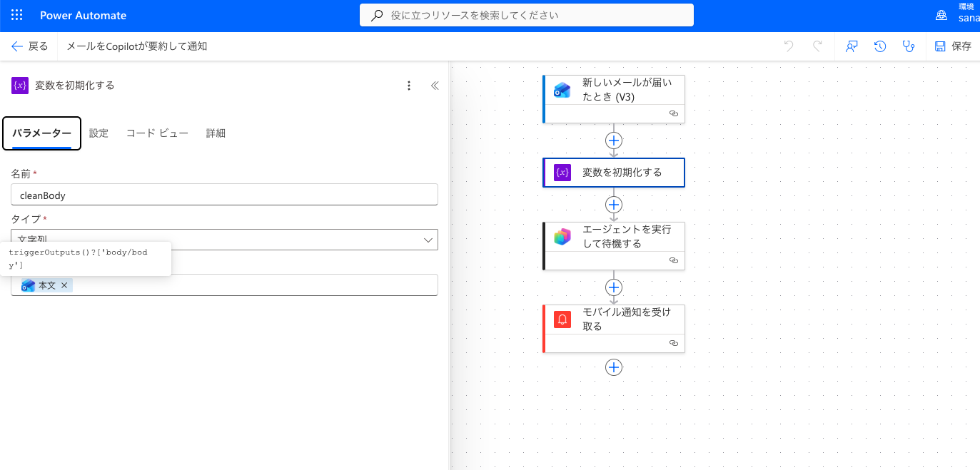Open the app launcher waffle icon

pos(17,15)
